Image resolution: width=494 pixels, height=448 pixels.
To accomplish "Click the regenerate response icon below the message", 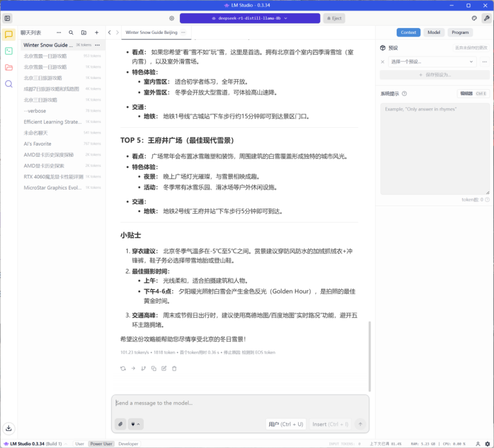I will point(123,368).
